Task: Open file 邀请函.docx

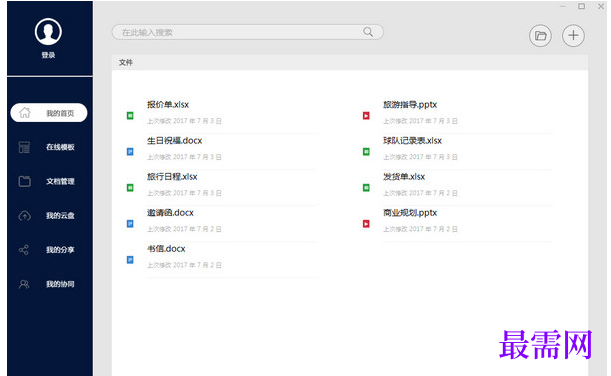Action: (170, 212)
